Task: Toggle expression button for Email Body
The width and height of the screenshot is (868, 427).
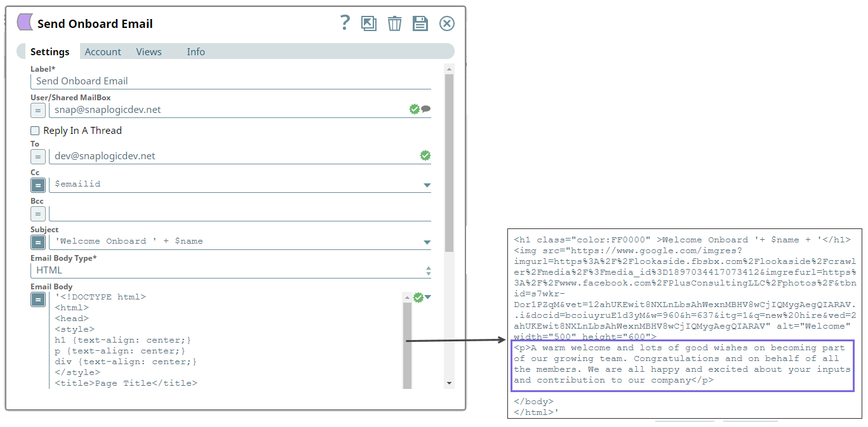Action: pyautogui.click(x=38, y=299)
